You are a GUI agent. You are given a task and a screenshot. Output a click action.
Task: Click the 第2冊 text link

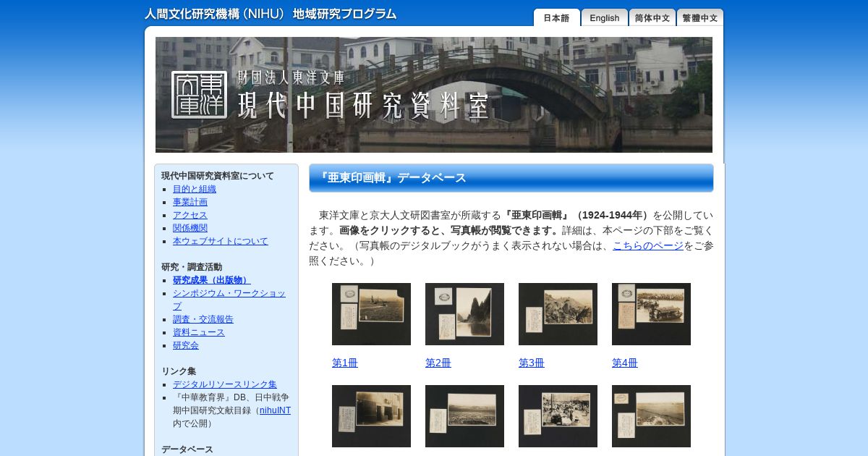click(438, 363)
